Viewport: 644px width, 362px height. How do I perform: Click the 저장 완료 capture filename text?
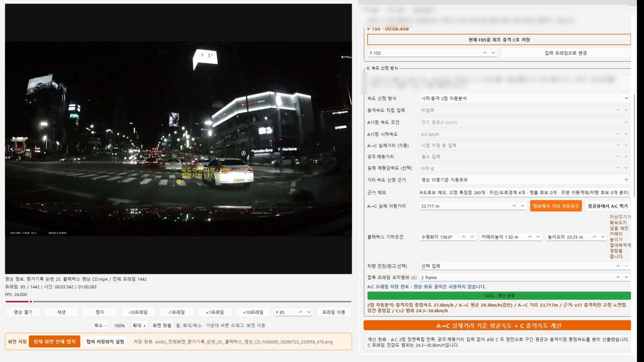coord(233,342)
